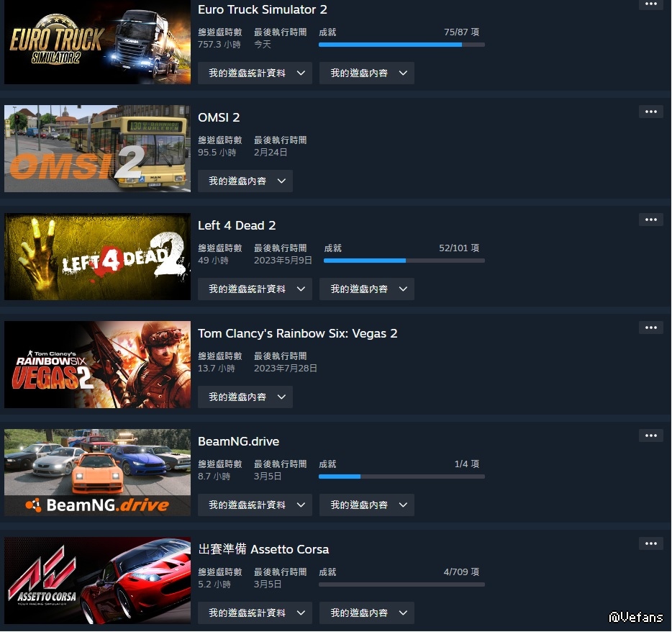Viewport: 672px width, 632px height.
Task: Open the three-dot menu for OMSI 2
Action: point(650,112)
